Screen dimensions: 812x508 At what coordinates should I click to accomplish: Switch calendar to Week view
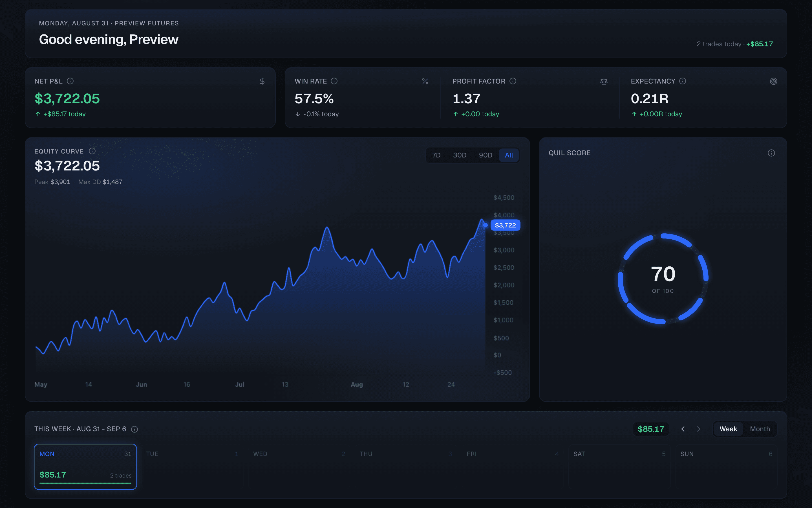coord(728,429)
